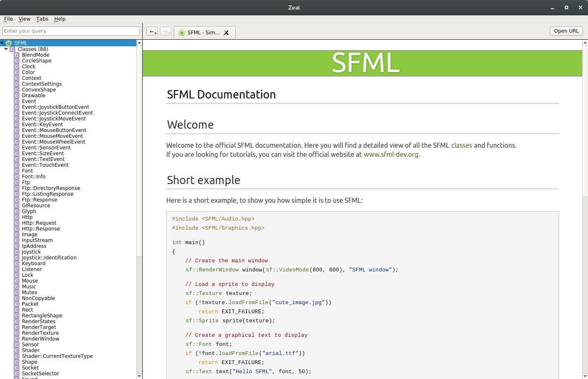This screenshot has width=588, height=379.
Task: Click the forward navigation arrow button
Action: click(x=165, y=31)
